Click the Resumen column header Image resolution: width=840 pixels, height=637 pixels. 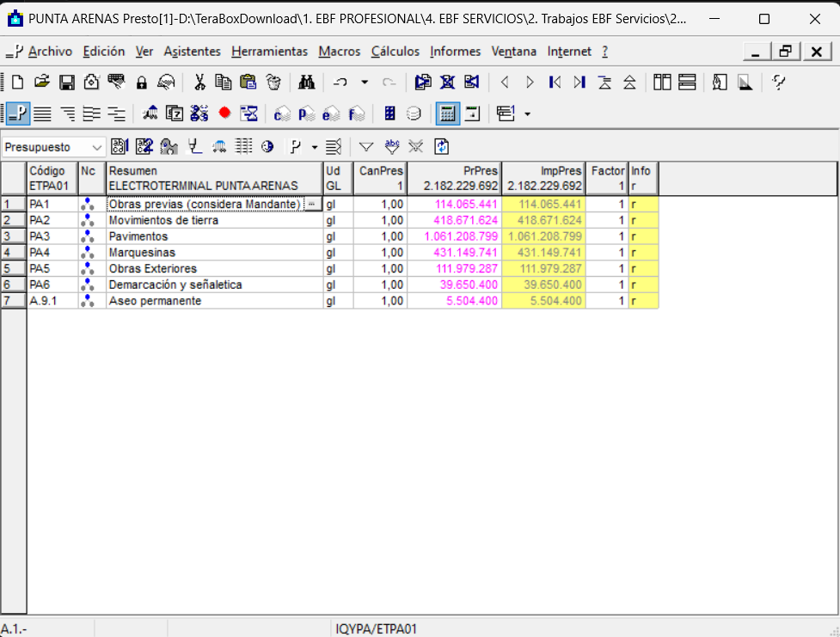click(214, 179)
